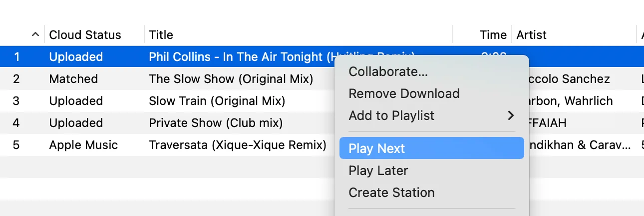
Task: Sort by the Artist column header
Action: (531, 35)
